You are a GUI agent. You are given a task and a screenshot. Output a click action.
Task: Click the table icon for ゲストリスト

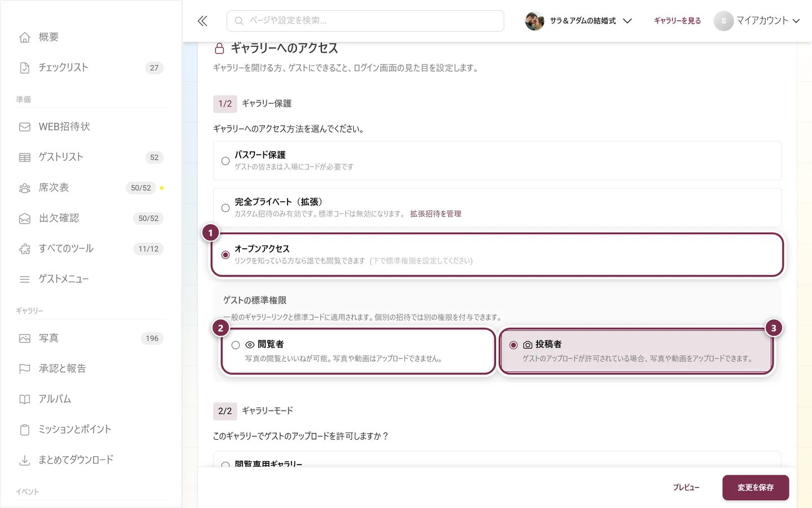[x=25, y=157]
